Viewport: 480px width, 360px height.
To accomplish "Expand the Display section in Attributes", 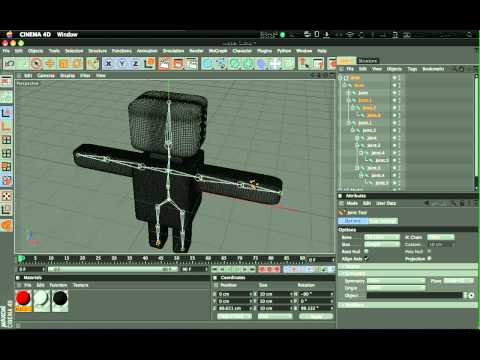I will point(408,266).
